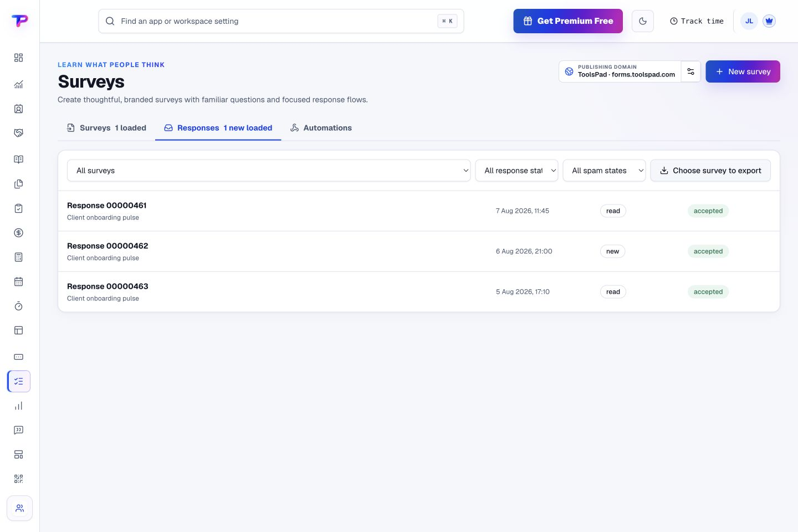Click the ToolsPad publishing domain label

(620, 71)
